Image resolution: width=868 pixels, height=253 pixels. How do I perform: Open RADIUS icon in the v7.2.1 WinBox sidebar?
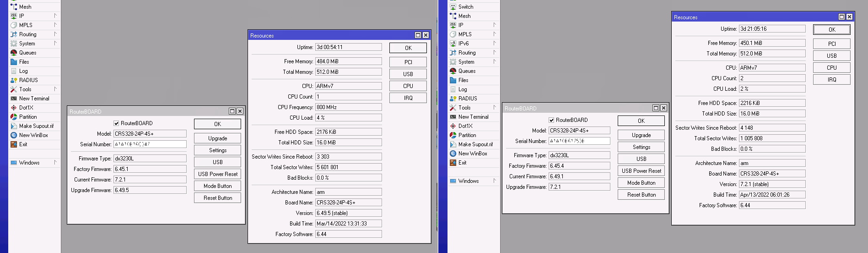pos(453,99)
